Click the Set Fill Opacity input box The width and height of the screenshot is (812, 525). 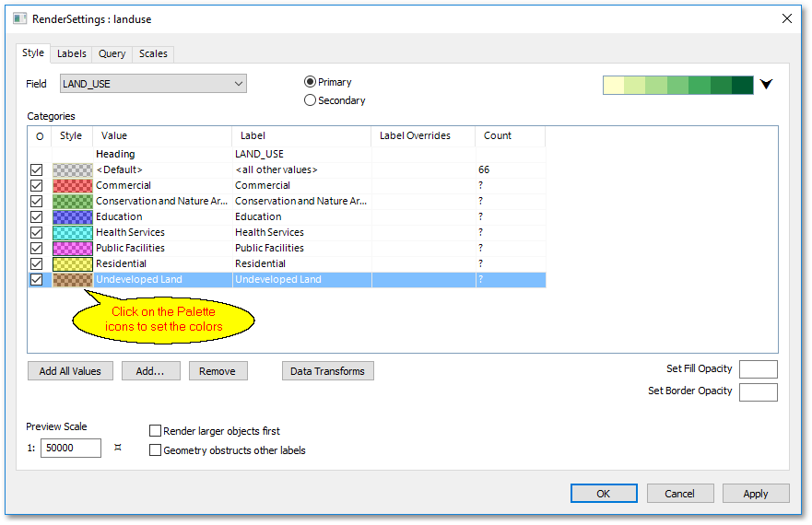pyautogui.click(x=759, y=369)
